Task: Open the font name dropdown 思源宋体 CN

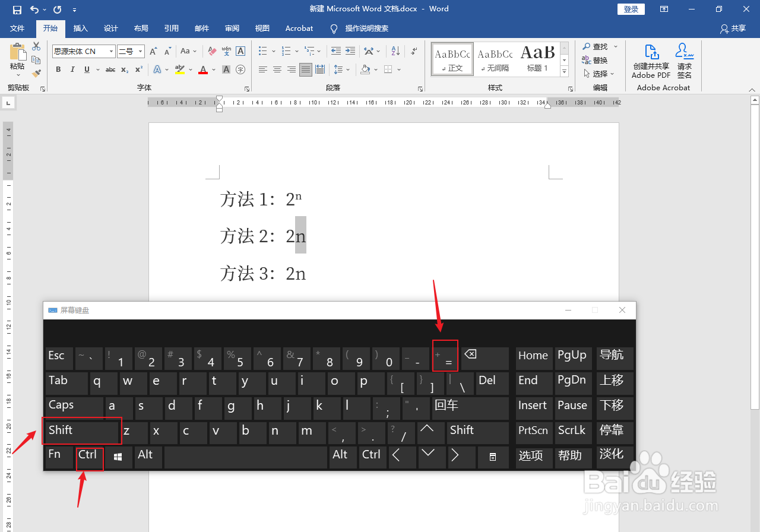Action: coord(111,52)
